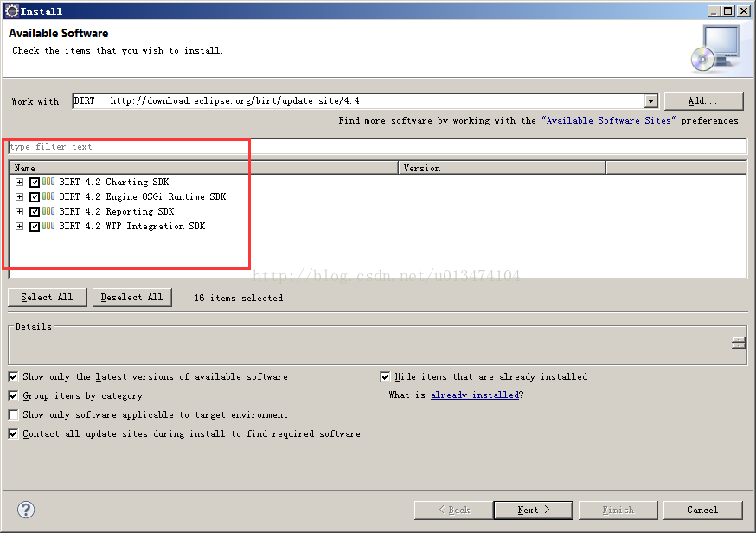Click the Work with URL text field
Screen dimensions: 756x533
coord(358,101)
